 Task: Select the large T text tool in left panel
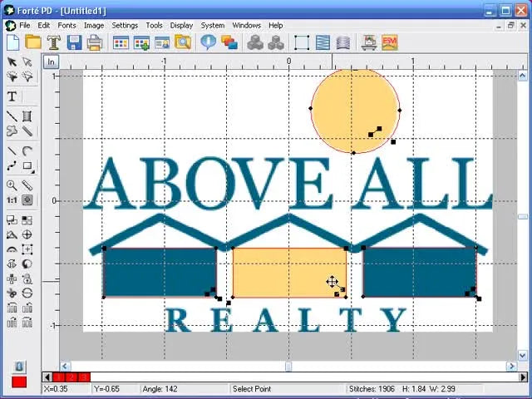pos(12,96)
